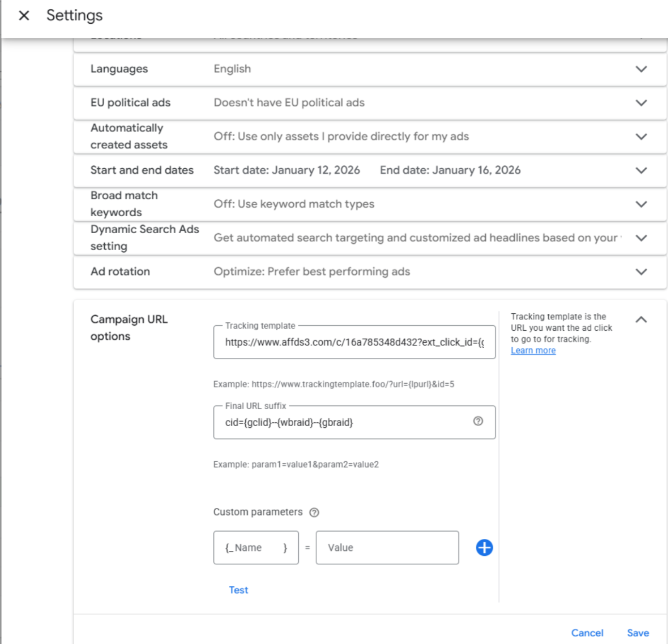Click help icon inside Final URL suffix field
Viewport: 668px width, 644px height.
(x=478, y=421)
